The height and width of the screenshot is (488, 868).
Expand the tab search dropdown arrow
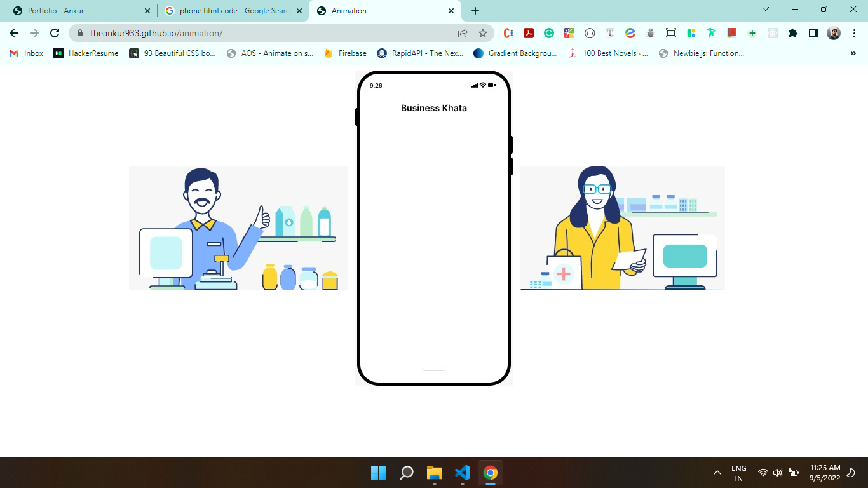click(x=766, y=10)
